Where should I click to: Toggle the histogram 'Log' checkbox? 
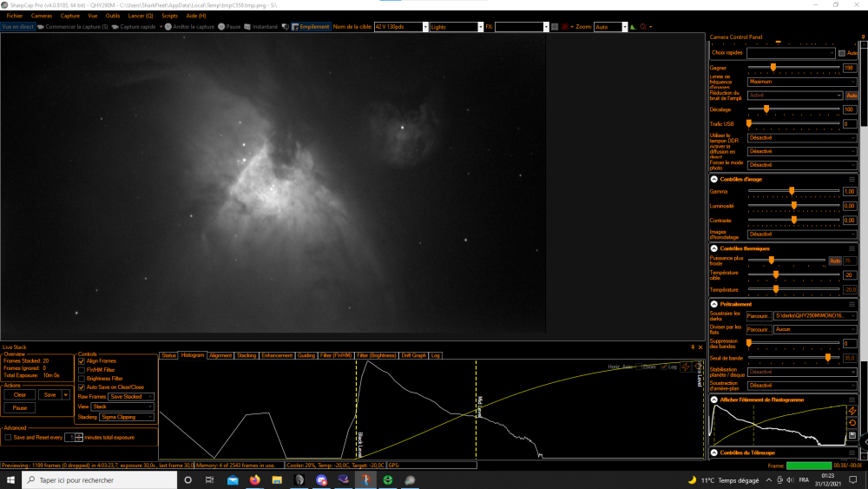point(664,367)
